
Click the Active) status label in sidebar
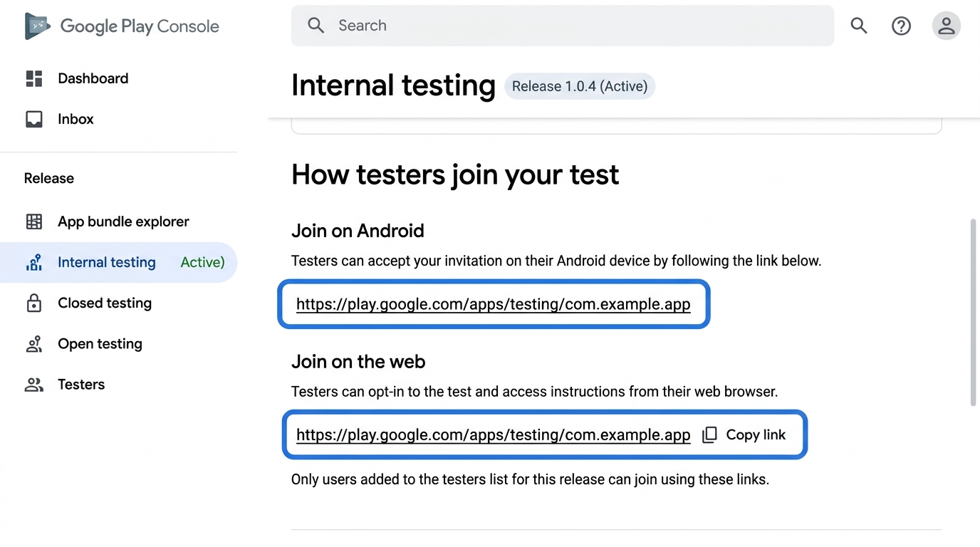coord(203,262)
